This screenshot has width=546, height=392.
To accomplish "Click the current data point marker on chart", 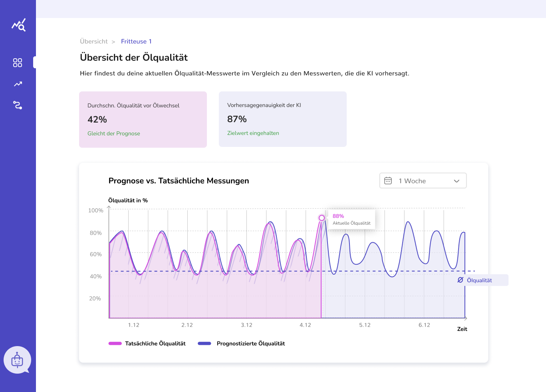I will (x=322, y=218).
